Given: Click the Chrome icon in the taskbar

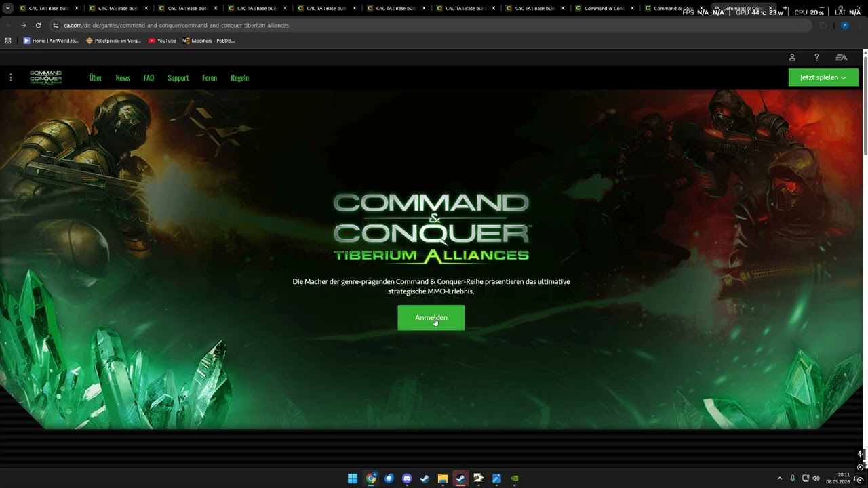Looking at the screenshot, I should [x=371, y=479].
